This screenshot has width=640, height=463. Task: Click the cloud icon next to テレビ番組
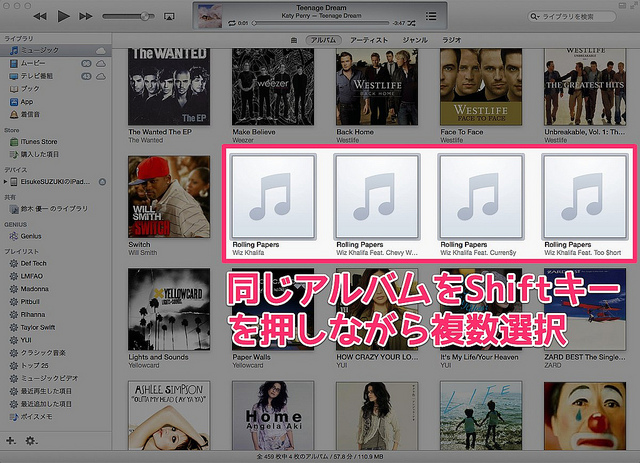click(100, 76)
